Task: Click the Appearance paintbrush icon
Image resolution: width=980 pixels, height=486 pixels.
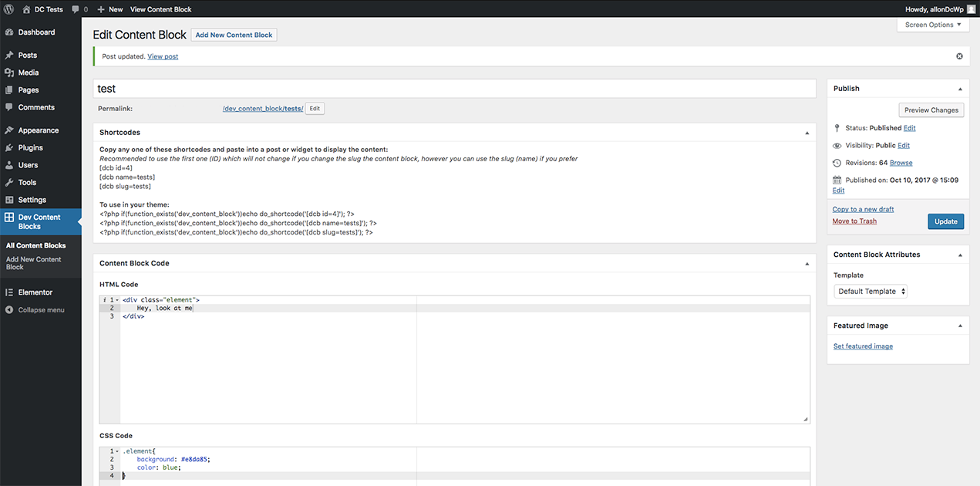Action: point(9,130)
